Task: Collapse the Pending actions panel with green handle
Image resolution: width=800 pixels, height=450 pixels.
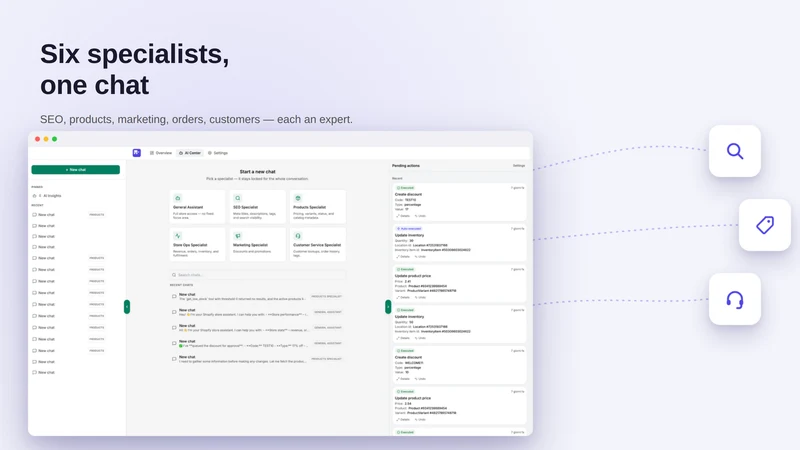Action: (388, 307)
